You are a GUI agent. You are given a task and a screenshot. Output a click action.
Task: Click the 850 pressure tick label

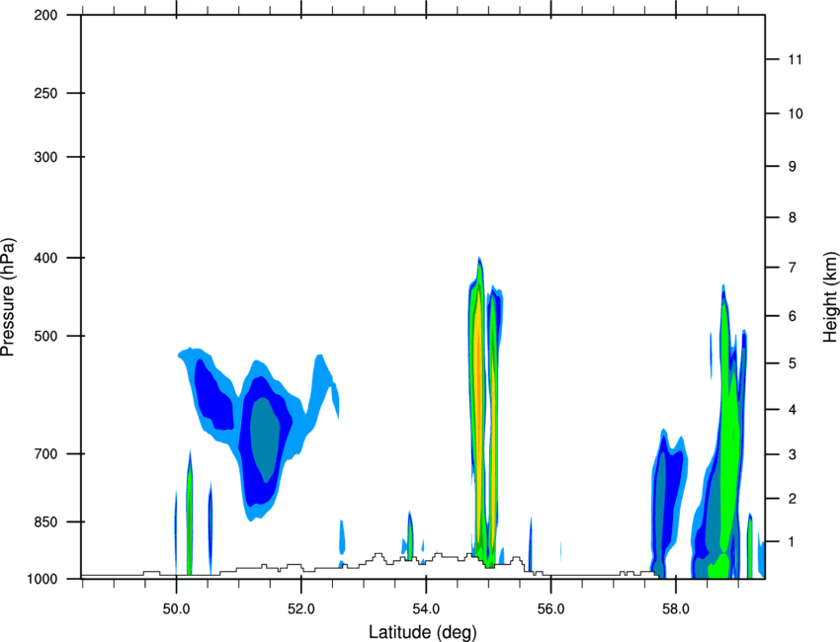pos(45,522)
